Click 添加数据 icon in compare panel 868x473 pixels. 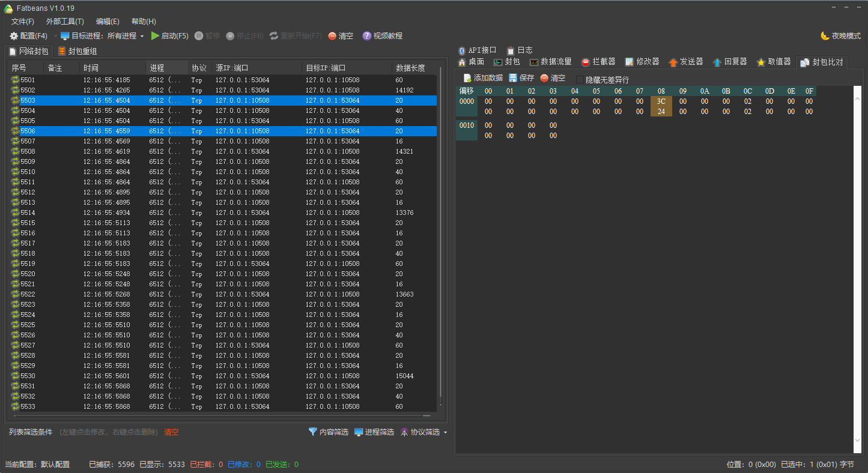click(x=467, y=78)
